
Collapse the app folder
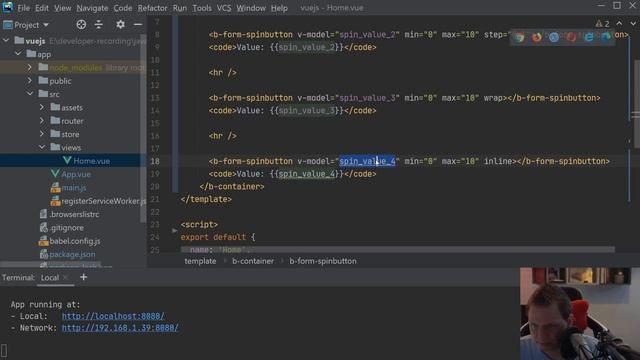pyautogui.click(x=18, y=53)
